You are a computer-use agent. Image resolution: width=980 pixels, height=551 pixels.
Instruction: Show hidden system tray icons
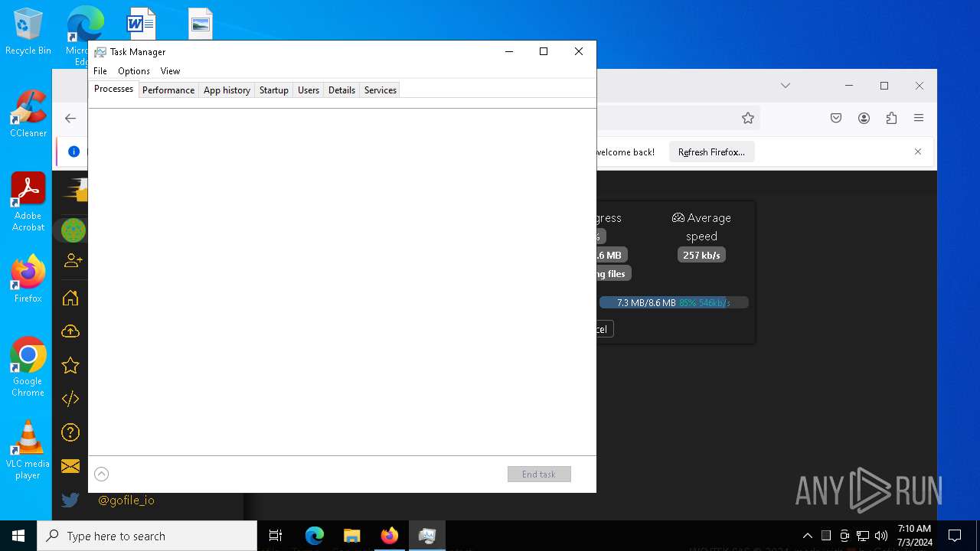807,536
